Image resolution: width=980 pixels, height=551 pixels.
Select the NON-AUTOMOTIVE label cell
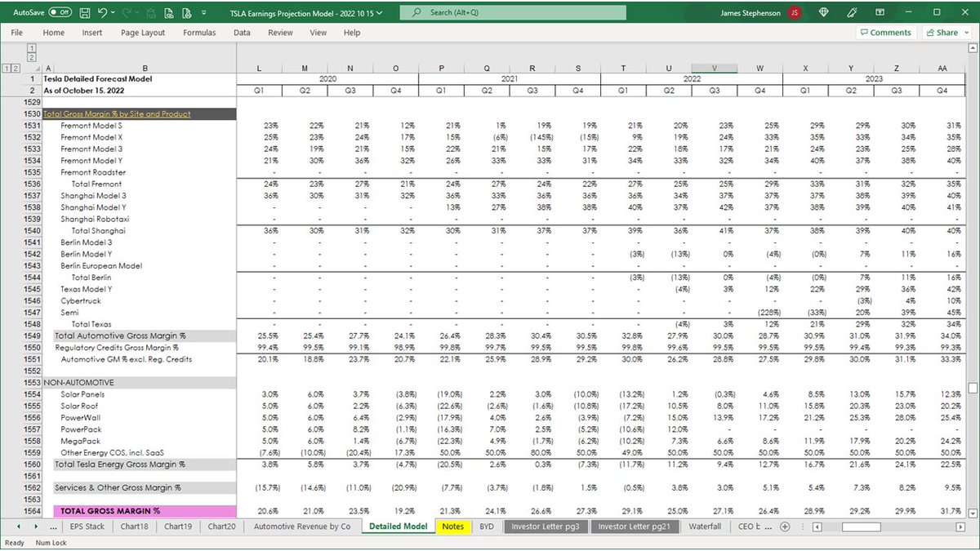(x=140, y=383)
